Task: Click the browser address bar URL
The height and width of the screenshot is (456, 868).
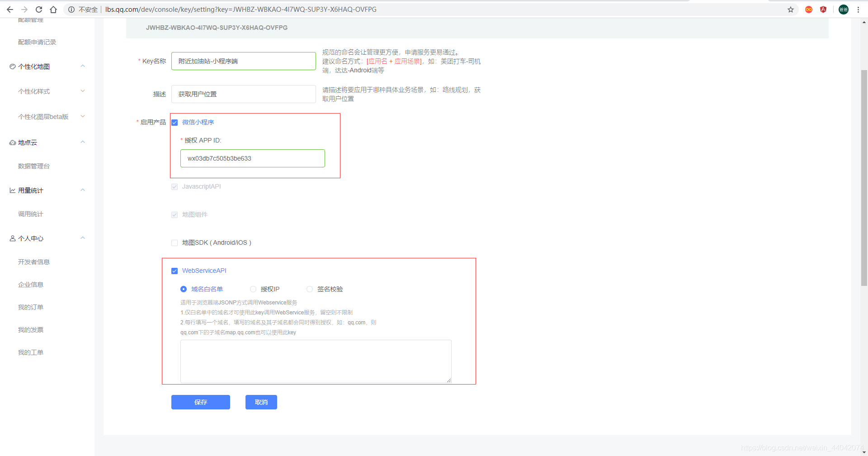Action: 241,9
